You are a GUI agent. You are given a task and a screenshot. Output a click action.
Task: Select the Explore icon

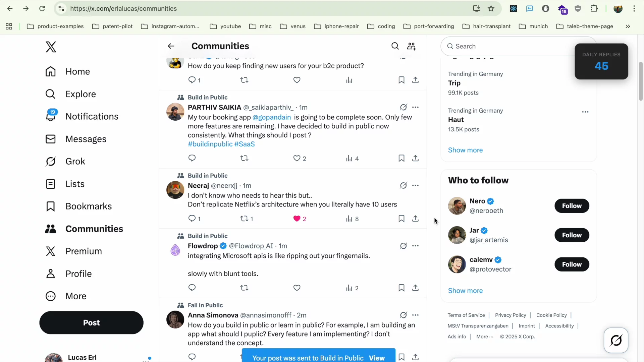coord(50,94)
